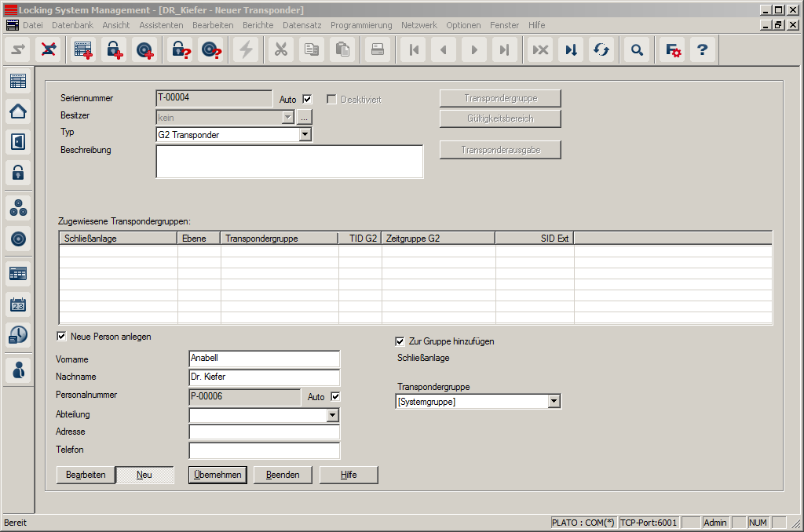Uncheck Zur Gruppe hinzufügen

tap(400, 341)
